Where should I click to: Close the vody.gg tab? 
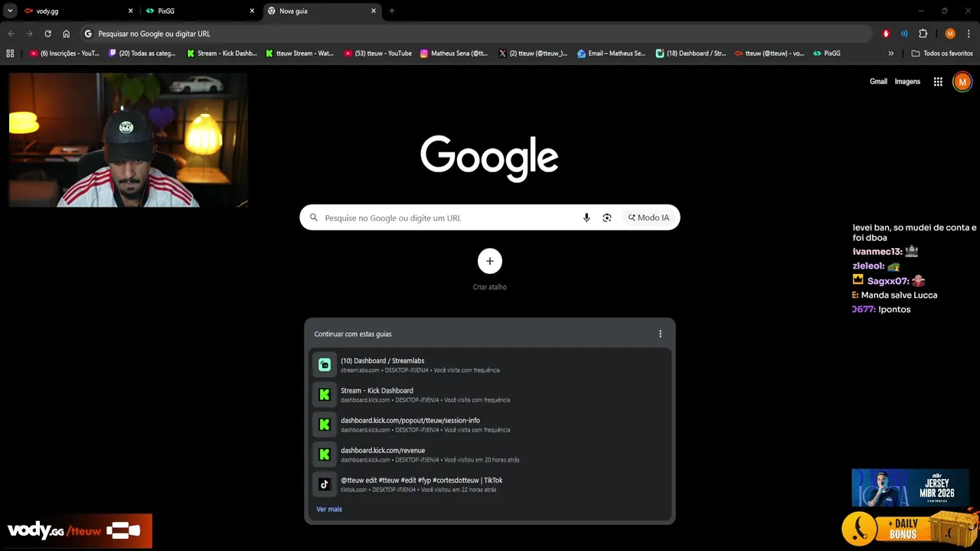pyautogui.click(x=130, y=11)
